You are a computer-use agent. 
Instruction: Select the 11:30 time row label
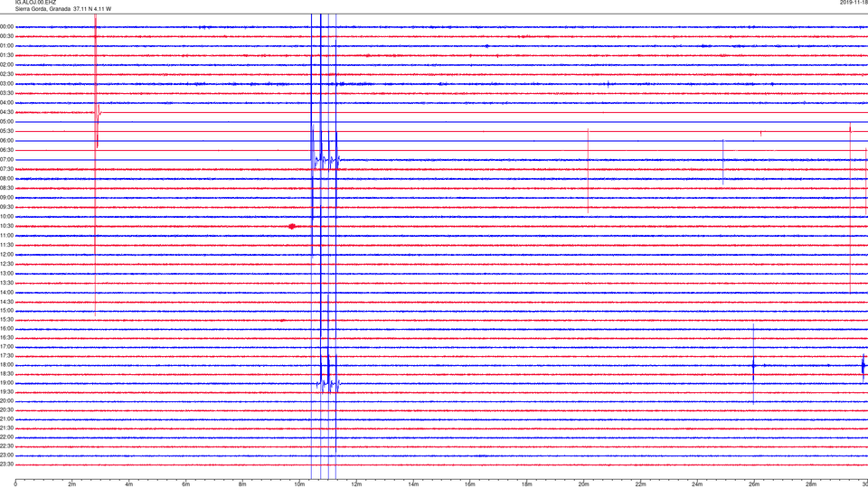tap(6, 245)
